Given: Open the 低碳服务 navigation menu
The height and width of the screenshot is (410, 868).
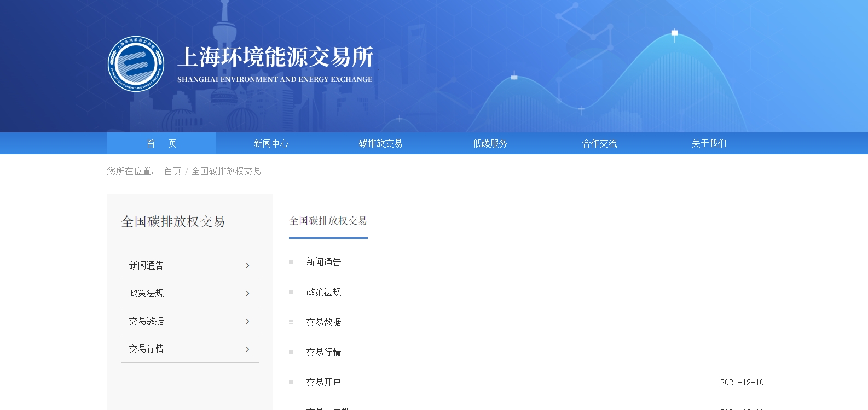Looking at the screenshot, I should click(490, 143).
